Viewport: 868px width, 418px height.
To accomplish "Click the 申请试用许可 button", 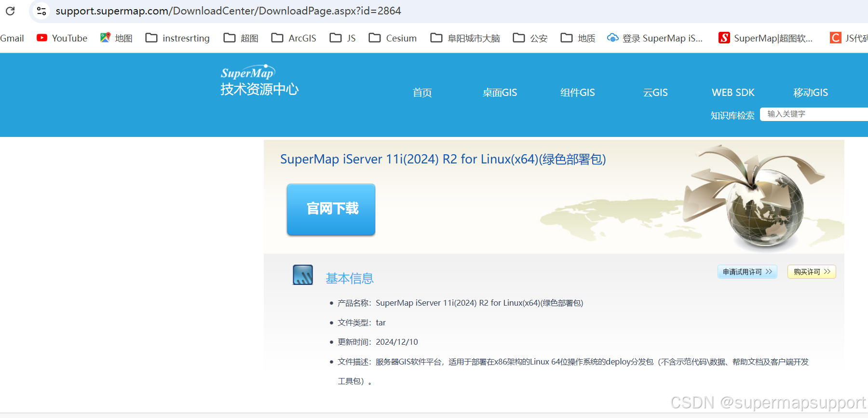I will (747, 272).
